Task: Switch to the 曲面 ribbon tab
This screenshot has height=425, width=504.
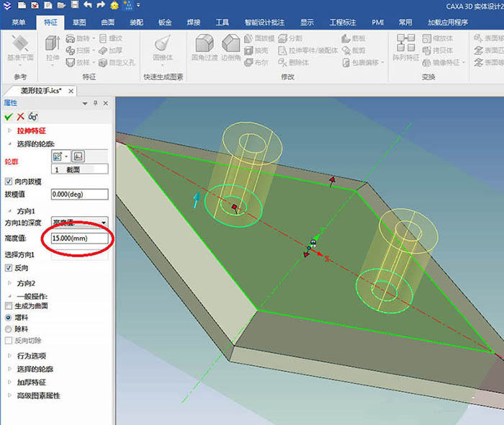Action: coord(108,22)
